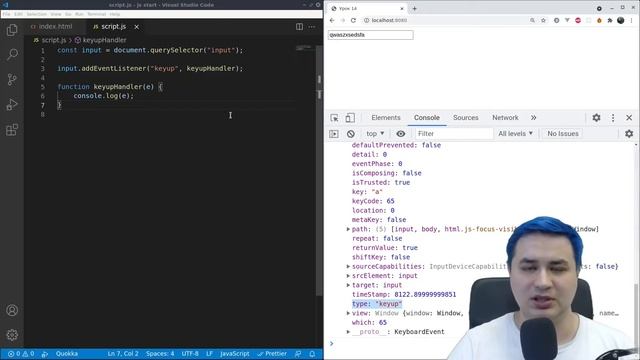Bookmark this page with the star
This screenshot has height=360, width=640.
click(543, 20)
